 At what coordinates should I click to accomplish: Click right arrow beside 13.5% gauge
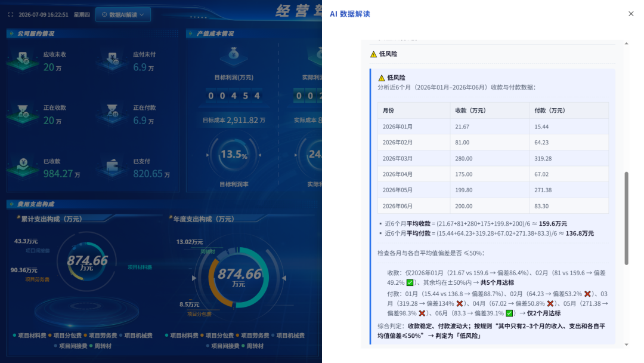tap(260, 155)
